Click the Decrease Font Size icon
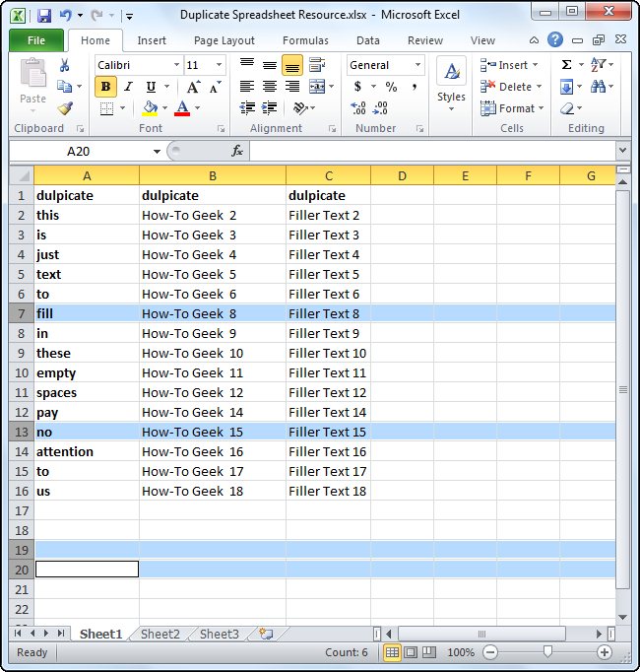The image size is (640, 672). pyautogui.click(x=215, y=87)
